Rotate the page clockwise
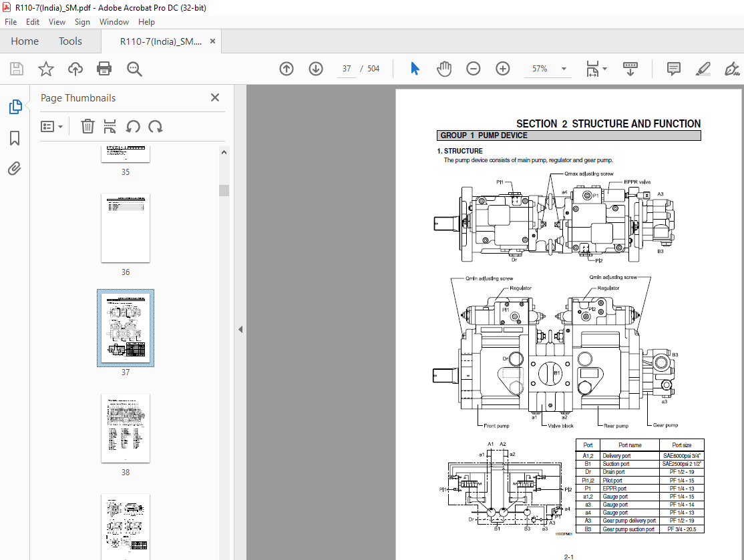744x560 pixels. [155, 127]
